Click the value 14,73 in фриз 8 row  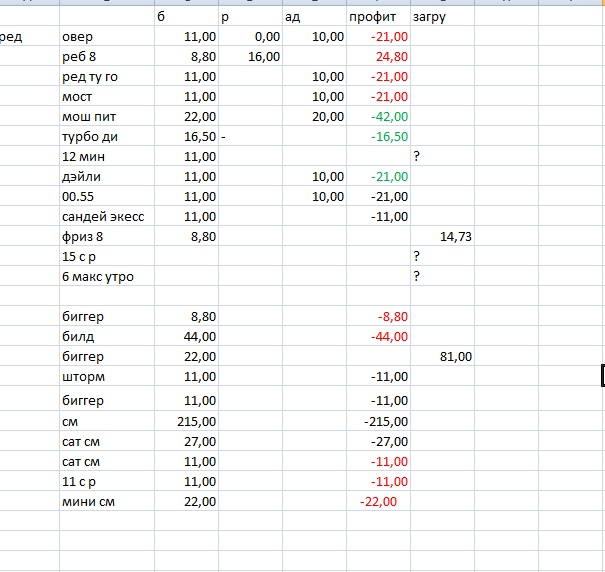click(456, 237)
